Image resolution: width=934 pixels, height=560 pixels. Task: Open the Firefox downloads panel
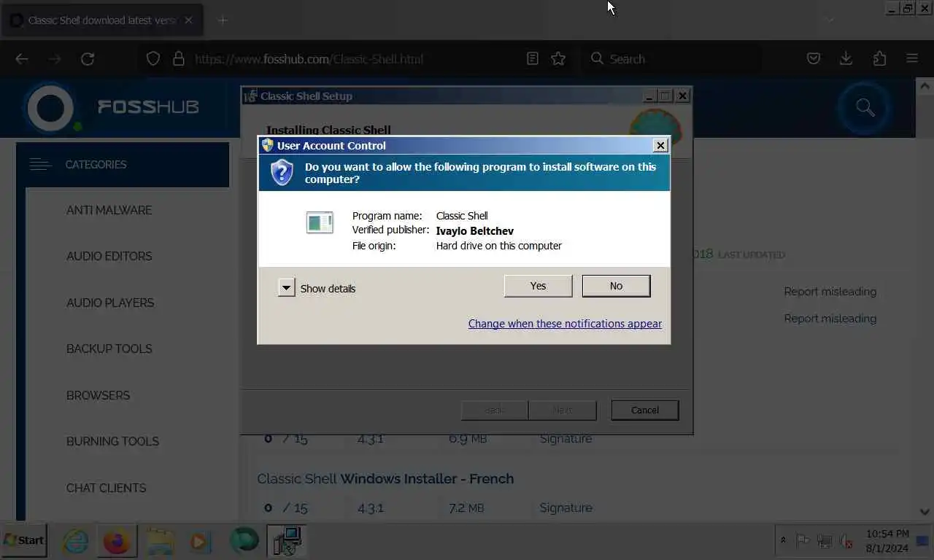846,59
